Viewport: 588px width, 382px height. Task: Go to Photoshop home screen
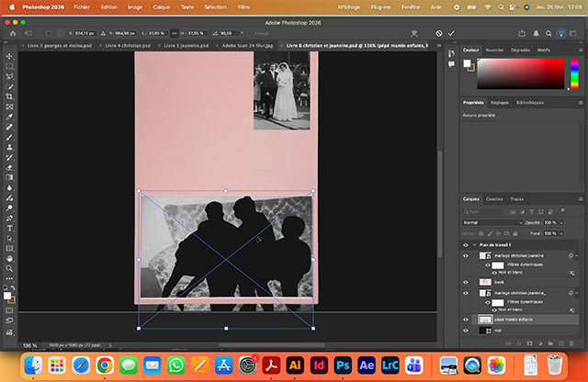(x=13, y=33)
